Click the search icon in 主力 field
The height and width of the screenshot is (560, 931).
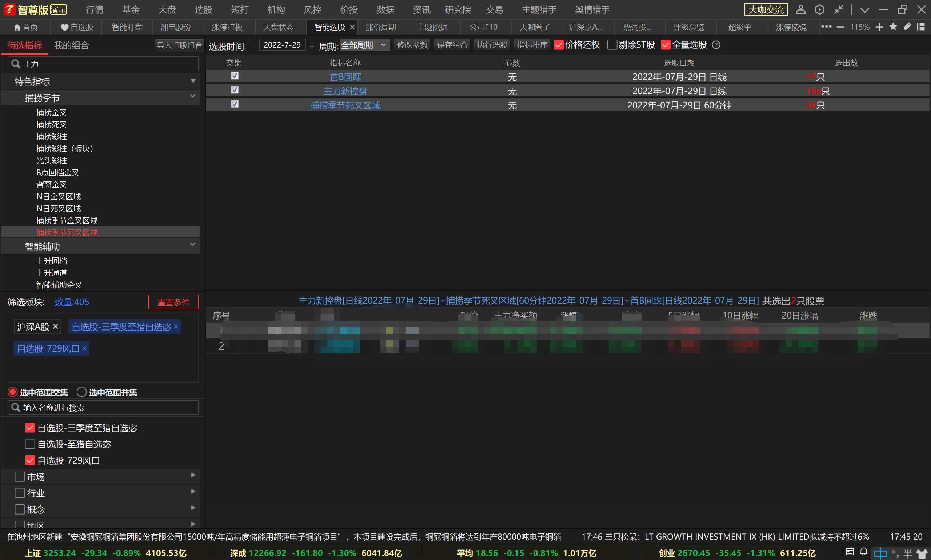tap(16, 64)
